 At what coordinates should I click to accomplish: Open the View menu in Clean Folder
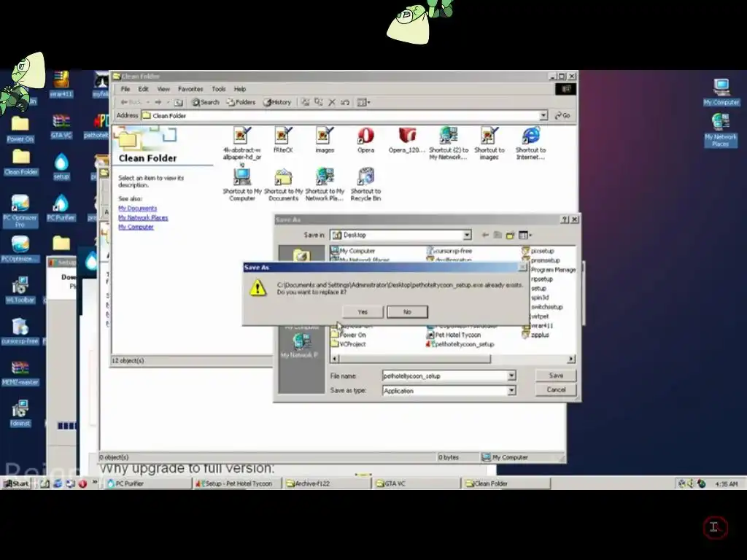pos(163,89)
